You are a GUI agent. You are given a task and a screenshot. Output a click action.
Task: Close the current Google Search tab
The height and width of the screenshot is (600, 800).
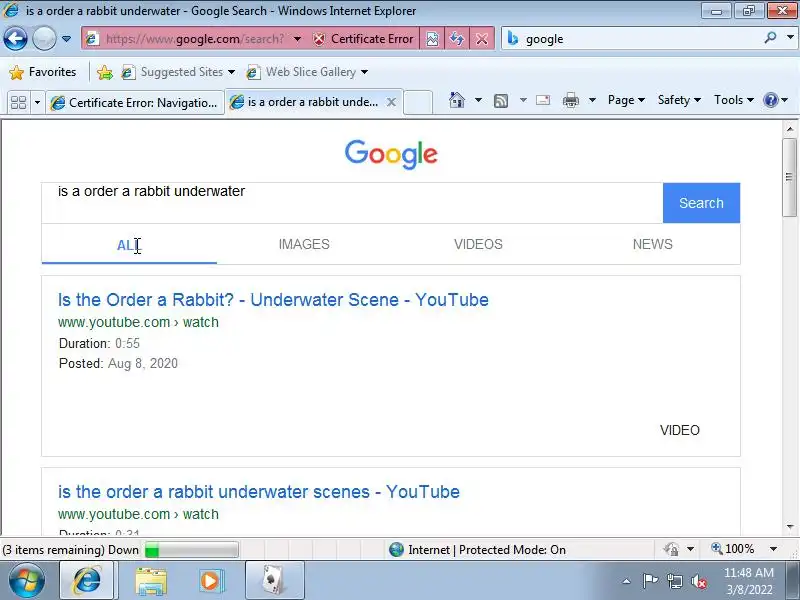click(391, 102)
